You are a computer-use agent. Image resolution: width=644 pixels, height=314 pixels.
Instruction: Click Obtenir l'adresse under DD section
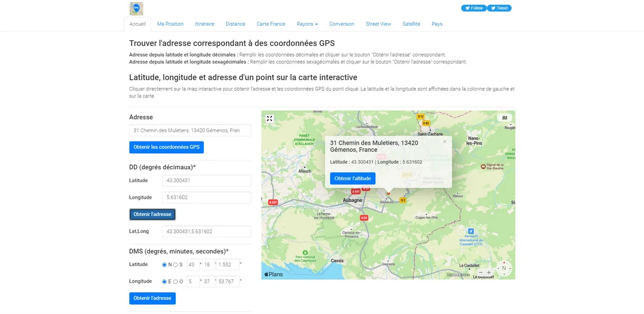tap(152, 214)
